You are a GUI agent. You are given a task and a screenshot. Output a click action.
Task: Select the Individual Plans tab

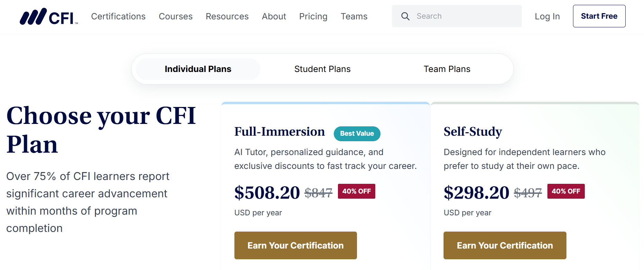pos(198,69)
